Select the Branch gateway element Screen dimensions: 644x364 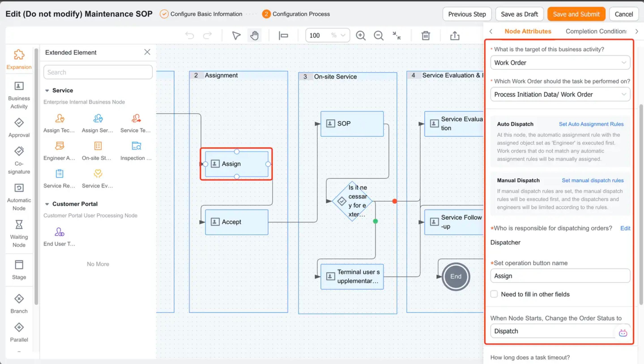19,304
